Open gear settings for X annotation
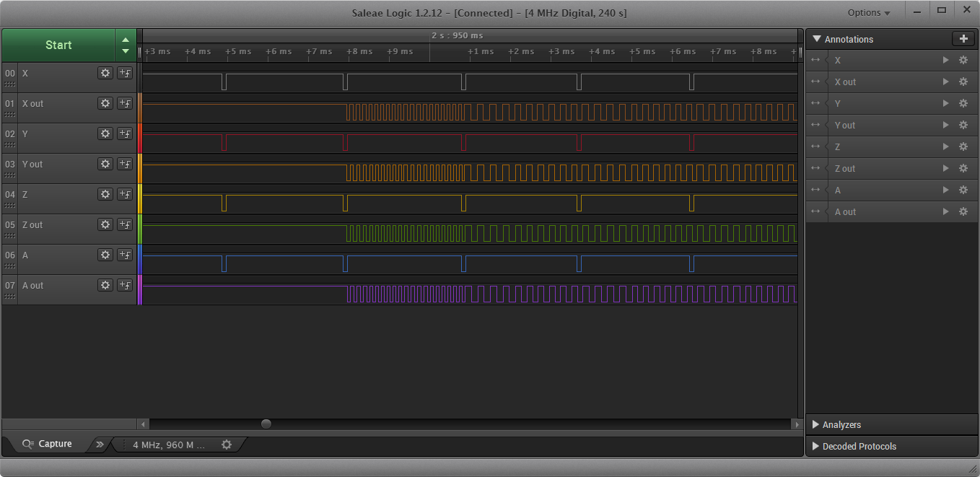This screenshot has width=980, height=477. pos(963,61)
